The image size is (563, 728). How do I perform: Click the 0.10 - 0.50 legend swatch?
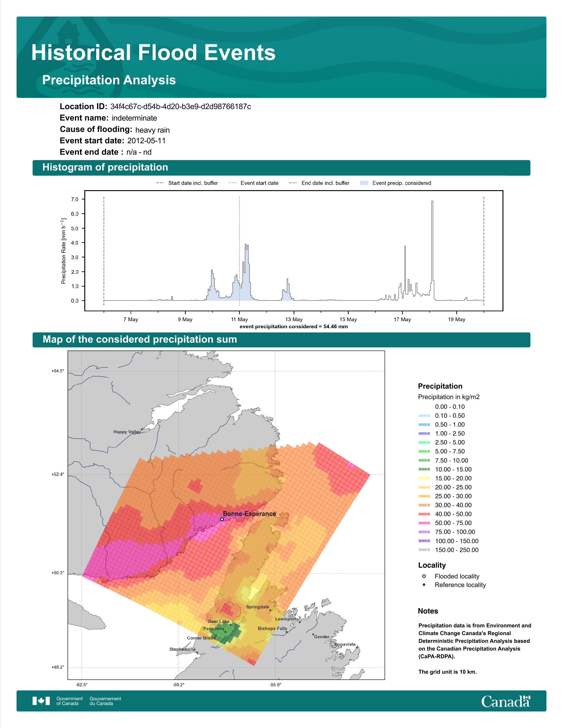(x=424, y=416)
